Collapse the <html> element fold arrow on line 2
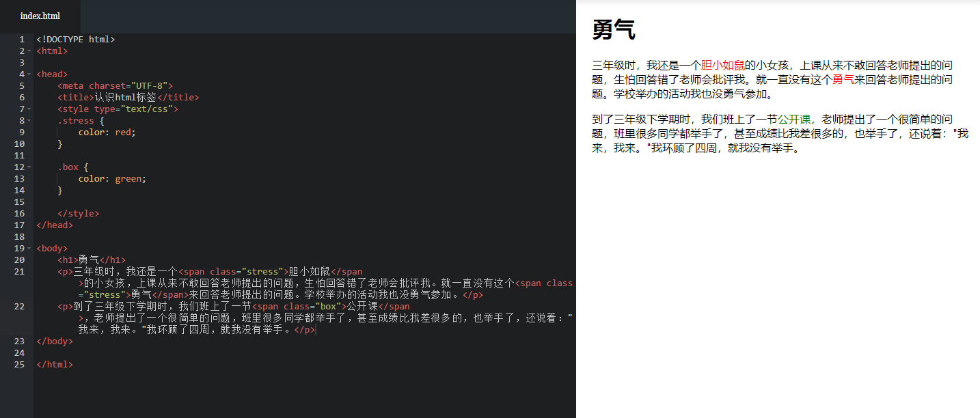 [x=30, y=51]
